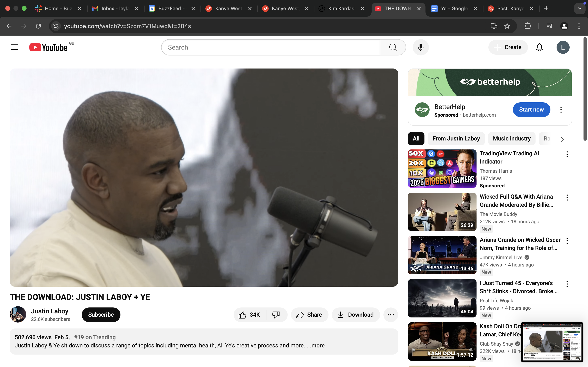The image size is (588, 367).
Task: Open the YouTube hamburger guide menu
Action: tap(14, 47)
